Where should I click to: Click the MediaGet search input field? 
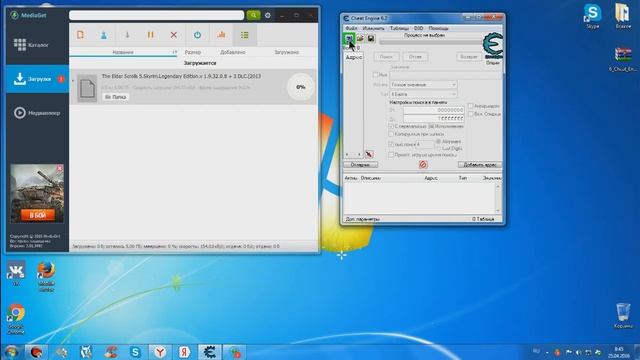click(157, 15)
